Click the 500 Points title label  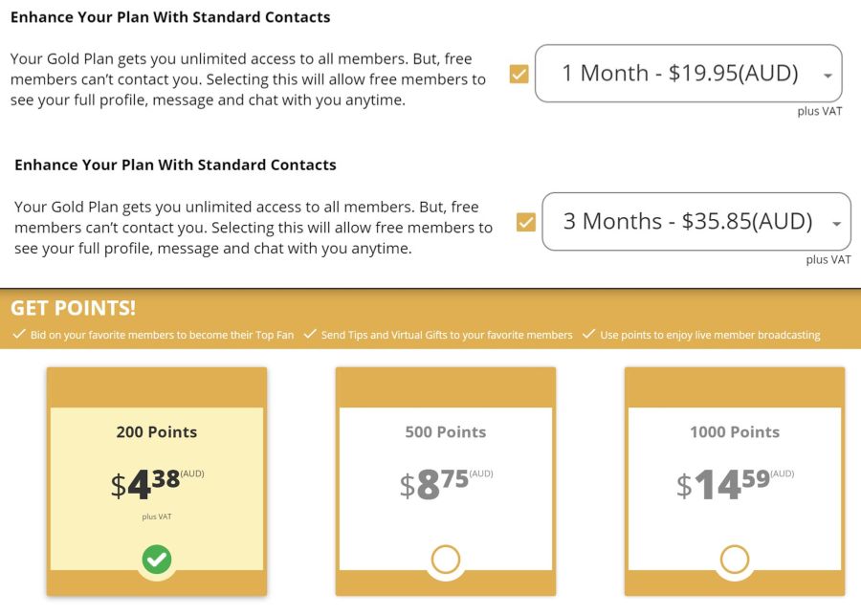click(445, 432)
